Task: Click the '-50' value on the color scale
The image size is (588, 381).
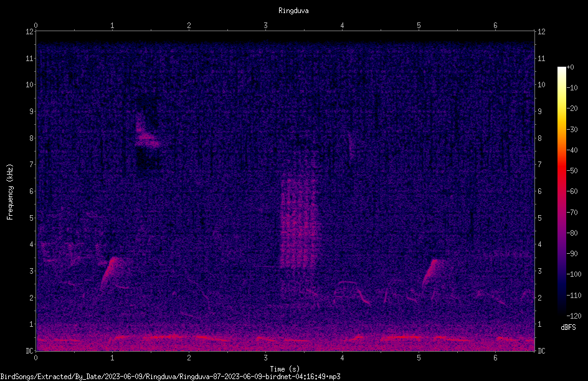Action: click(572, 171)
